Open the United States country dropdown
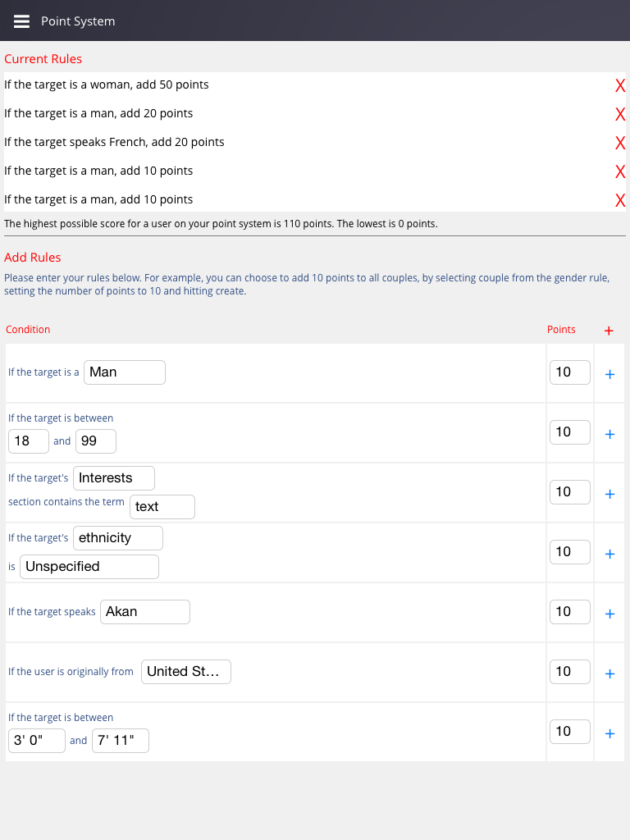 [x=186, y=672]
